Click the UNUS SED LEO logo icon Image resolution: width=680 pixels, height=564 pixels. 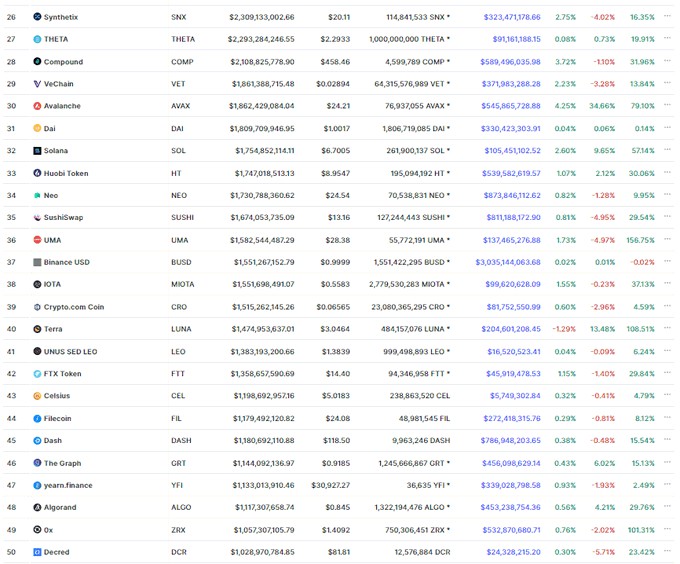click(37, 351)
